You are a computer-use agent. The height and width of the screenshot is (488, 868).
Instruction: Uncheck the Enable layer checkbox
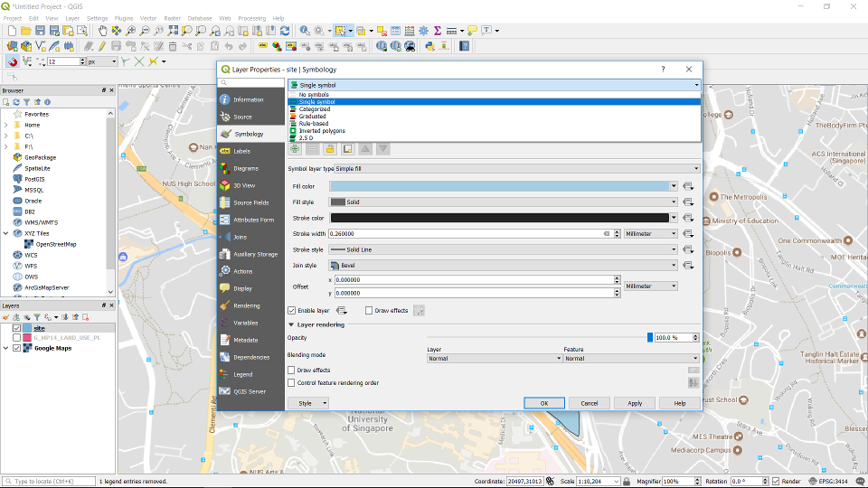(x=291, y=311)
